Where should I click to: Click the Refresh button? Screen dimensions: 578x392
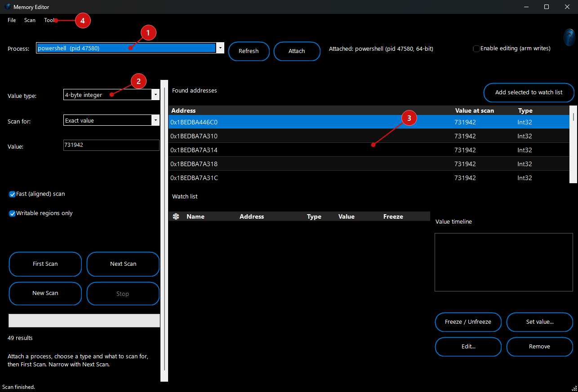click(249, 51)
